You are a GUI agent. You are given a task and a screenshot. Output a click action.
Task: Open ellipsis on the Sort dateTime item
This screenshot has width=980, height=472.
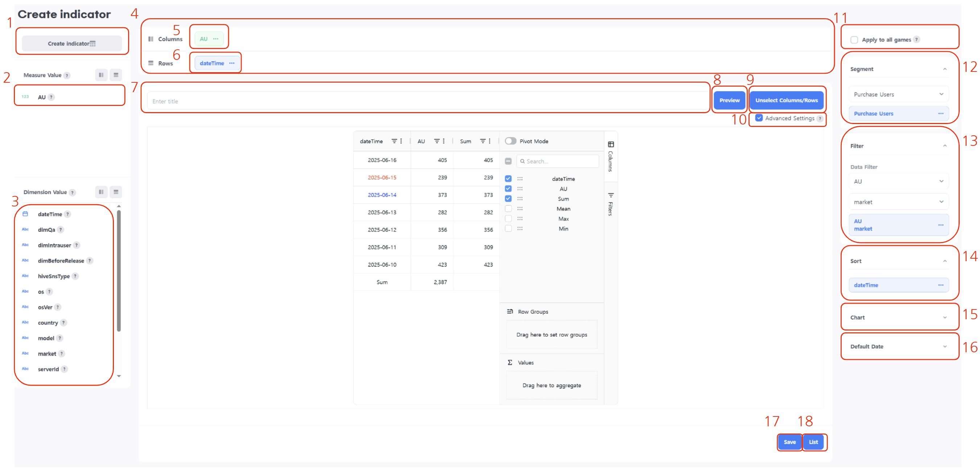click(940, 285)
